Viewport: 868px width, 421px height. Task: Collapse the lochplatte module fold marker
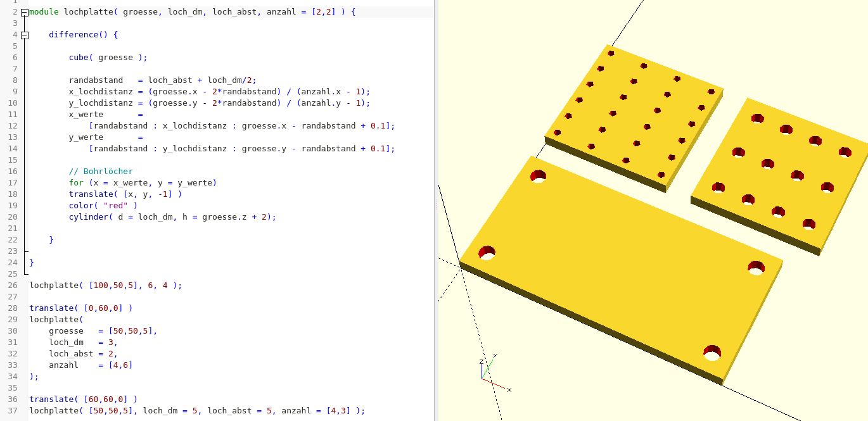25,12
